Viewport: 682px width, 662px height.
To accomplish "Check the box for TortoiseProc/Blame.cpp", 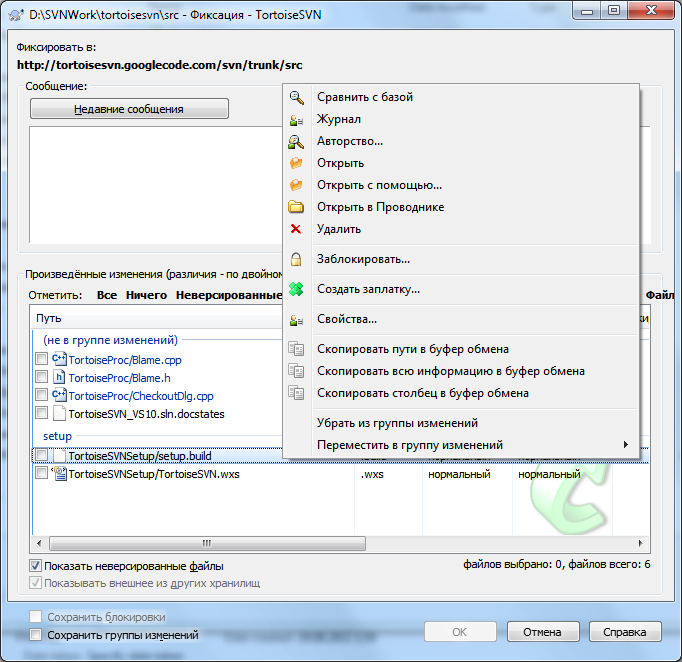I will pyautogui.click(x=42, y=359).
